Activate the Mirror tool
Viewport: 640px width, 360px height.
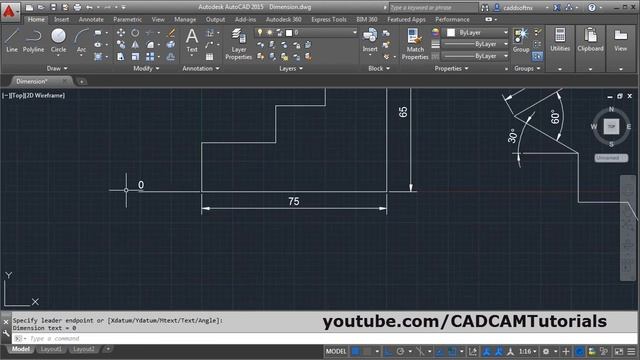[135, 44]
